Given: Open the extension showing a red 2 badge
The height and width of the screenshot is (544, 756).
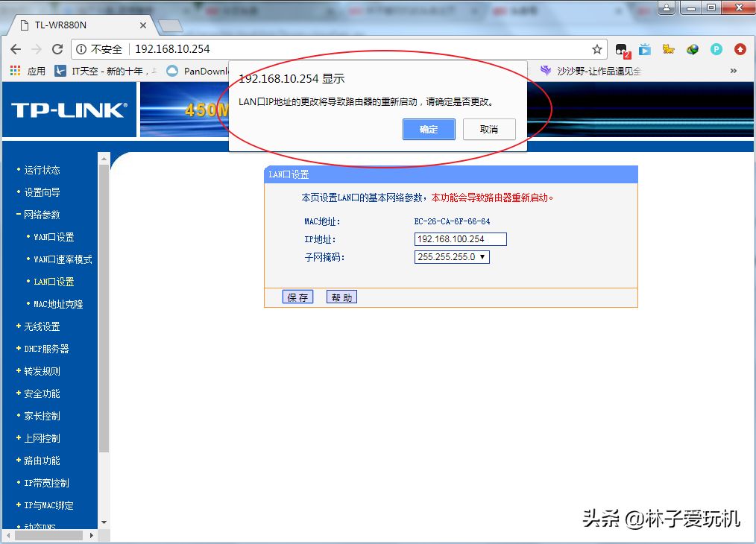Looking at the screenshot, I should [621, 50].
